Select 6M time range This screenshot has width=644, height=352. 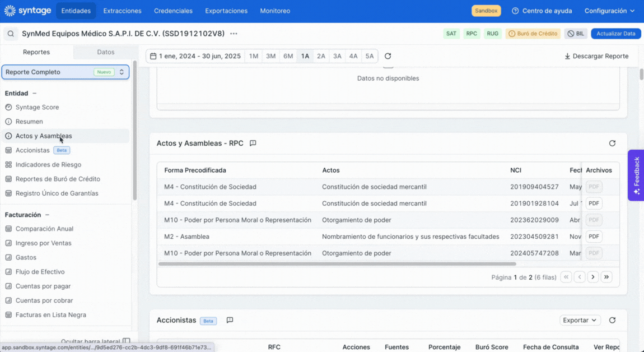(x=288, y=56)
